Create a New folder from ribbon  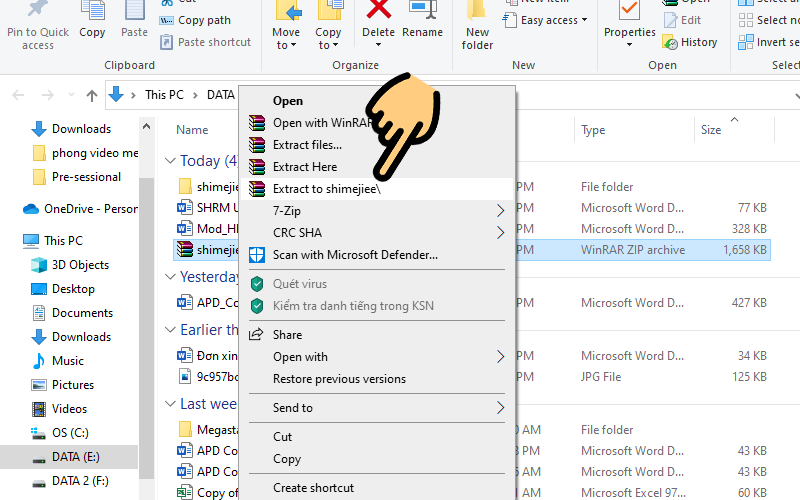pyautogui.click(x=478, y=26)
